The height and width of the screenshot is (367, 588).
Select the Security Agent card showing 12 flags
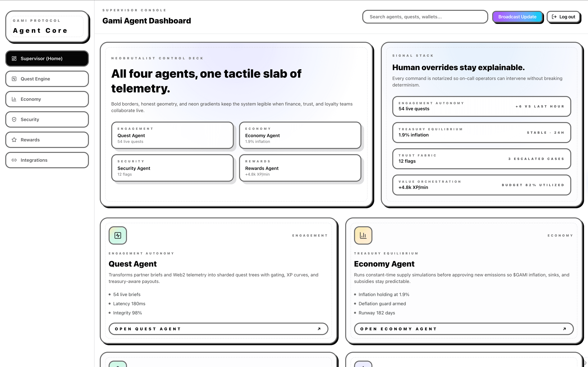172,168
